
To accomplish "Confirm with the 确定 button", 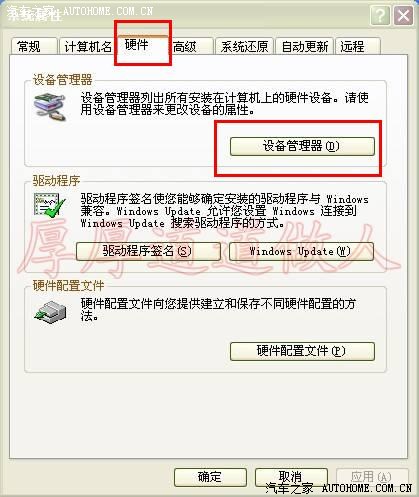I will coord(210,477).
